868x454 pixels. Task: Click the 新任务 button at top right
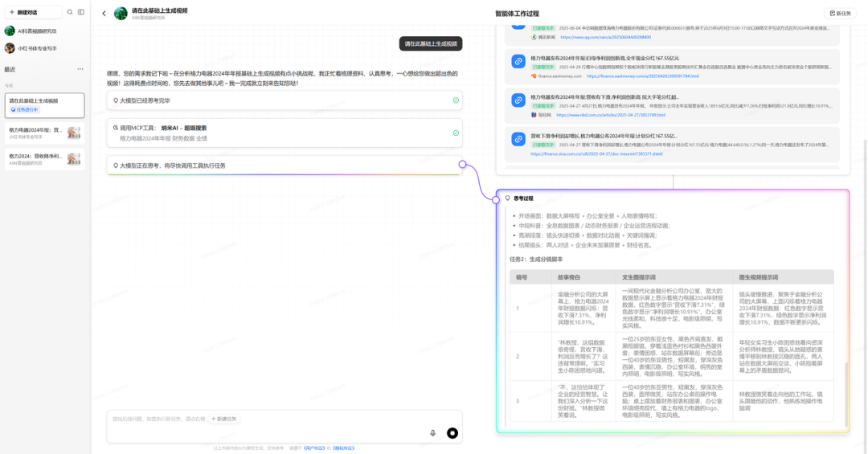pyautogui.click(x=841, y=14)
